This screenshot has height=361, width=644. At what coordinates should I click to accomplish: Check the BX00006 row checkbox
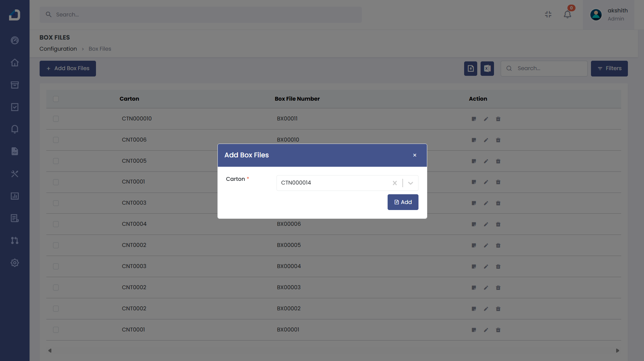56,224
